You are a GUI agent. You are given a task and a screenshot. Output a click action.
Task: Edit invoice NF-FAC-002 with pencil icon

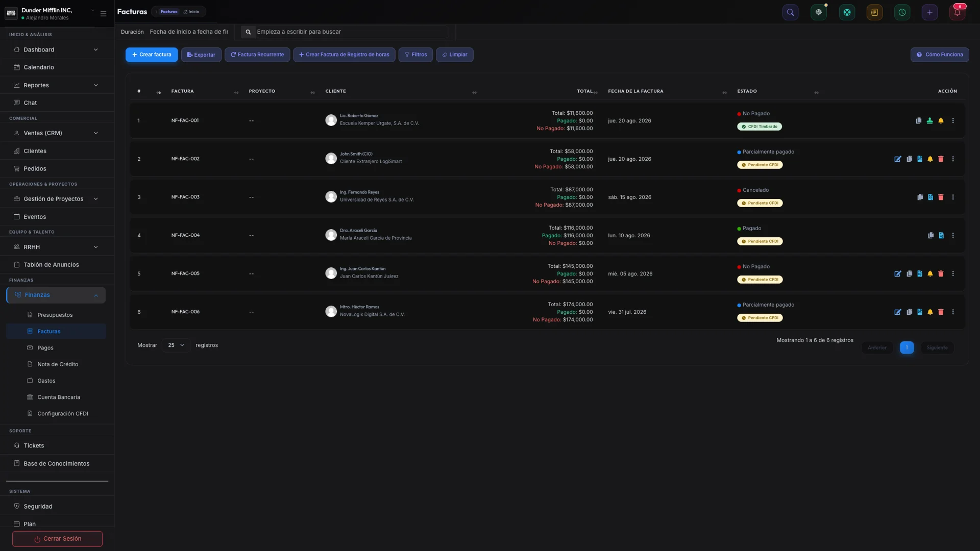(898, 159)
